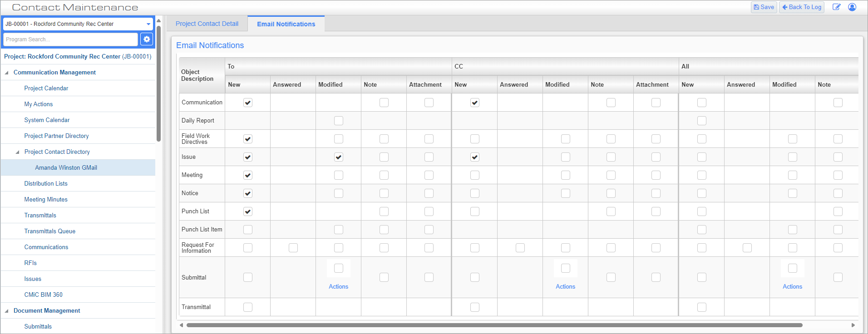Select the Email Notifications tab
The width and height of the screenshot is (868, 334).
(286, 24)
